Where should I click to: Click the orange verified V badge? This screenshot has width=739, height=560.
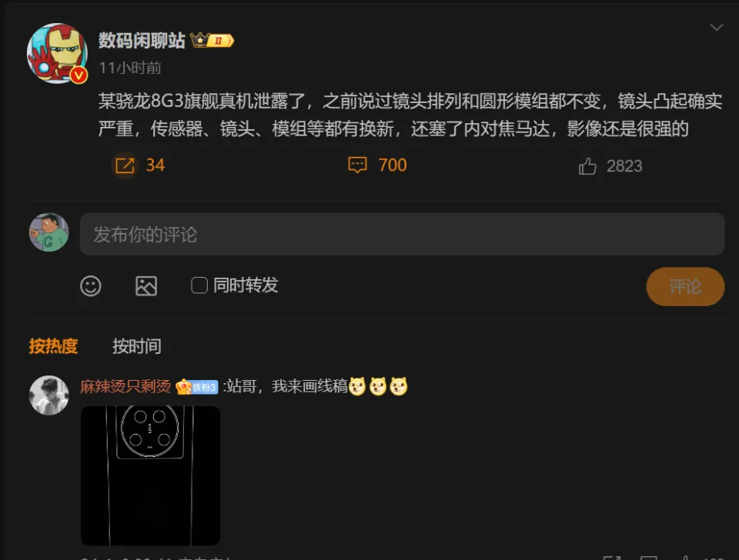click(79, 75)
